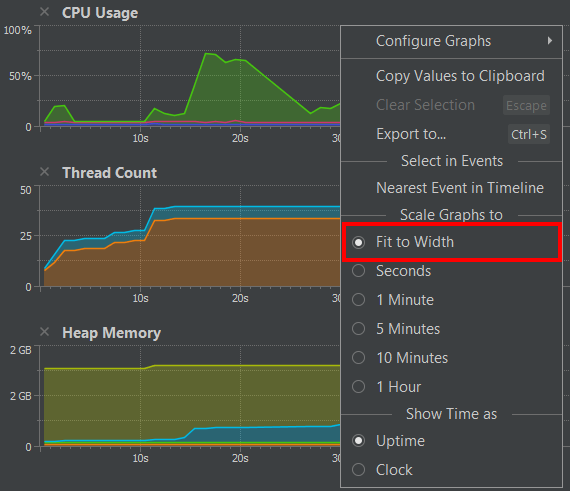570x491 pixels.
Task: Click 10s marker on Heap Memory timeline
Action: tap(140, 458)
